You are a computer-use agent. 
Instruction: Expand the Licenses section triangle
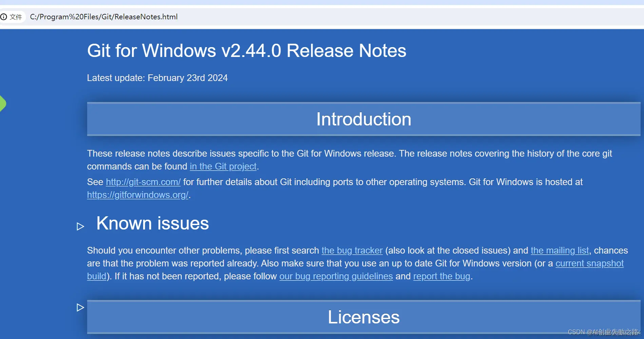pyautogui.click(x=80, y=307)
